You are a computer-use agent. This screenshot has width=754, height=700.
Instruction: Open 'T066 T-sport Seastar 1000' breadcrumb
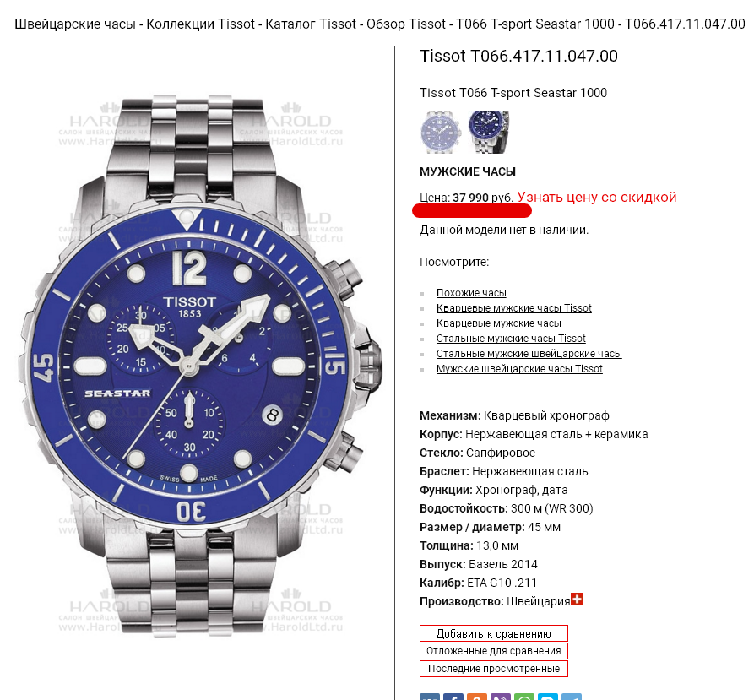pyautogui.click(x=535, y=24)
